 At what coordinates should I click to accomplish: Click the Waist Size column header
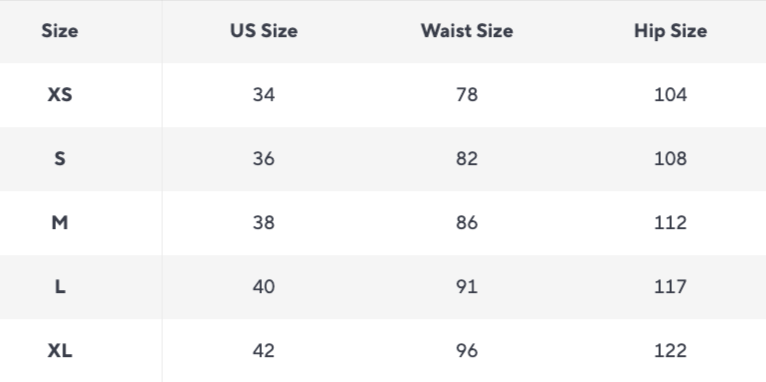pyautogui.click(x=467, y=31)
